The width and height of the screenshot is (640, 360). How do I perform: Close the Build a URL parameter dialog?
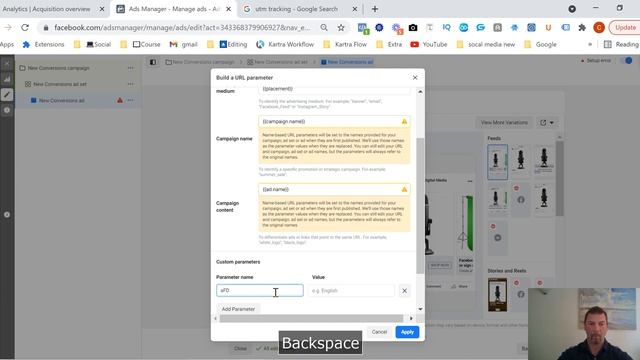[x=415, y=78]
